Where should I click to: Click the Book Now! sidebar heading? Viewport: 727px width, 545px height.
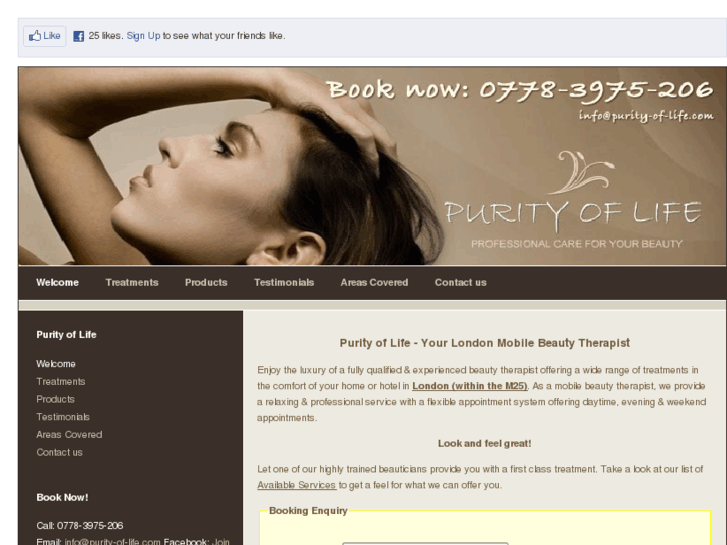[62, 498]
